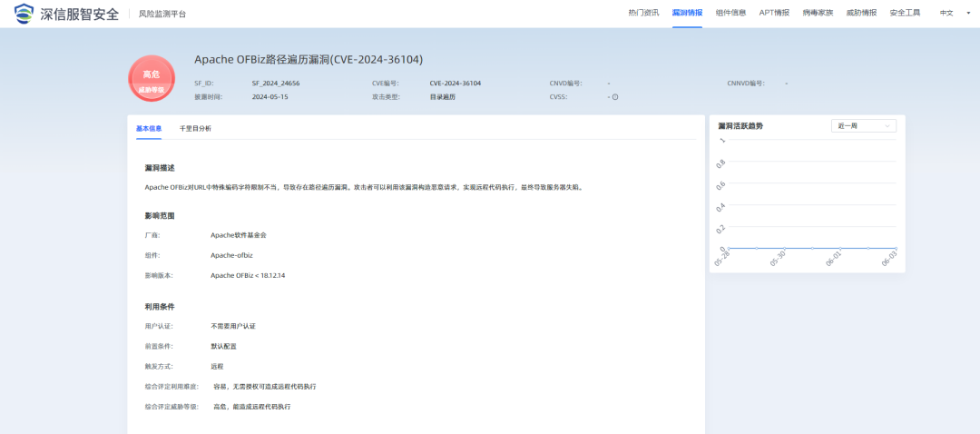Image resolution: width=980 pixels, height=434 pixels.
Task: Select the 攻击类型 value 目录遍历
Action: click(x=443, y=97)
